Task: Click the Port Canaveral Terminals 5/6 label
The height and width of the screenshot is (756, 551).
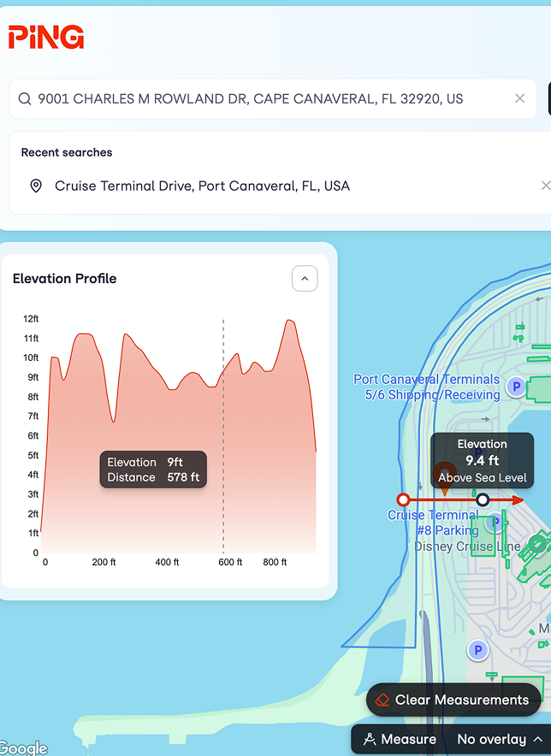Action: [426, 387]
